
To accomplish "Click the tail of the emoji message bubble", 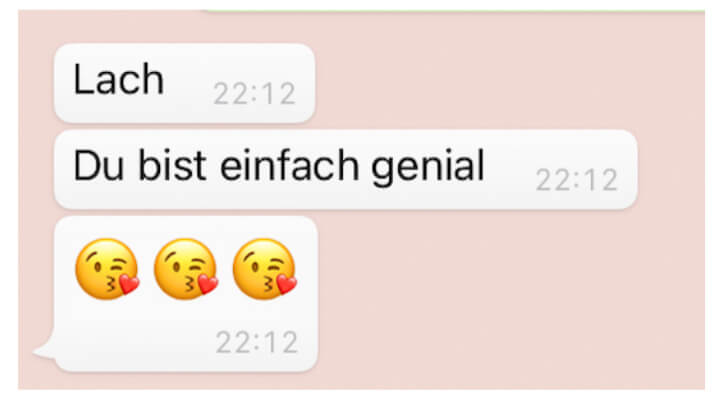I will [x=45, y=351].
